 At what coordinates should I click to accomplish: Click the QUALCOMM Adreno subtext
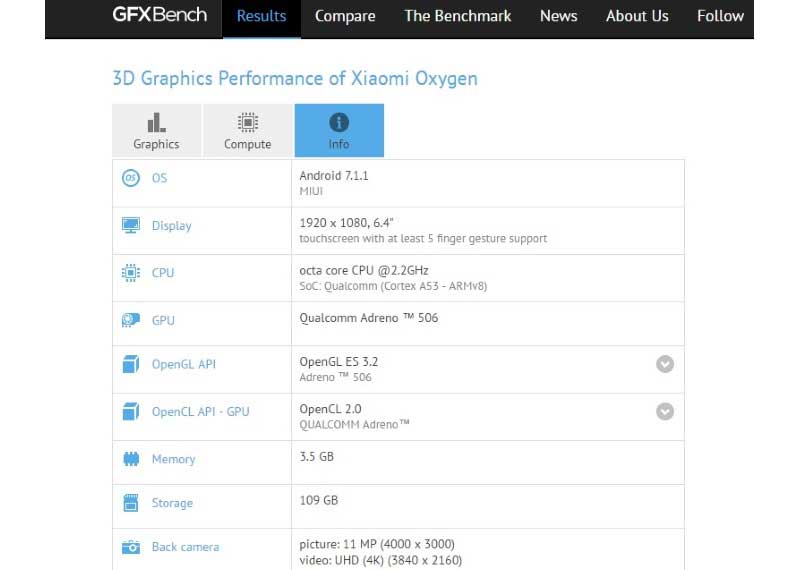(x=354, y=425)
